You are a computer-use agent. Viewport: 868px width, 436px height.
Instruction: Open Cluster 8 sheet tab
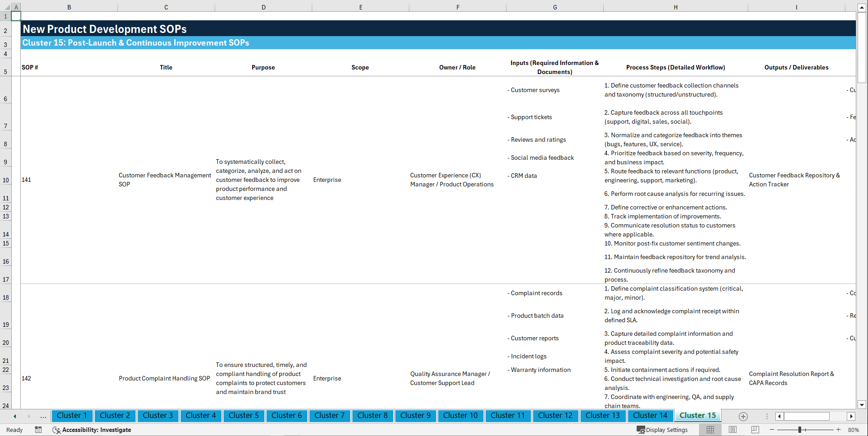click(x=372, y=416)
